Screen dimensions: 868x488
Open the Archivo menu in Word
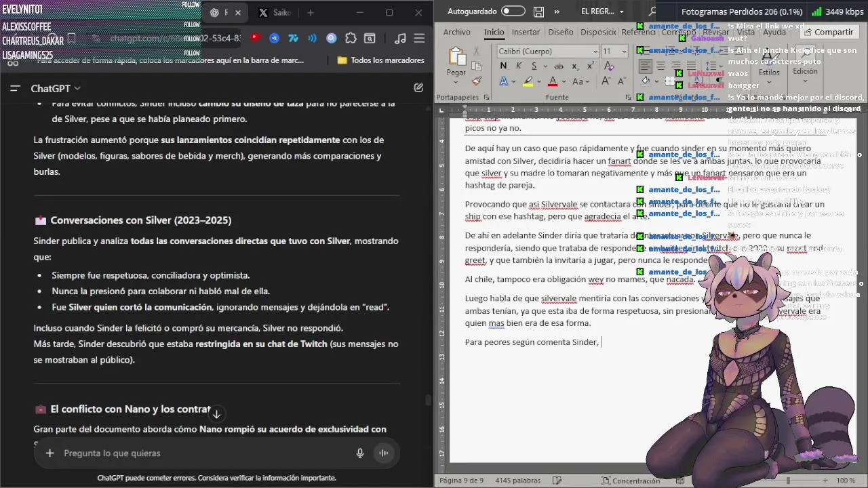pyautogui.click(x=456, y=32)
